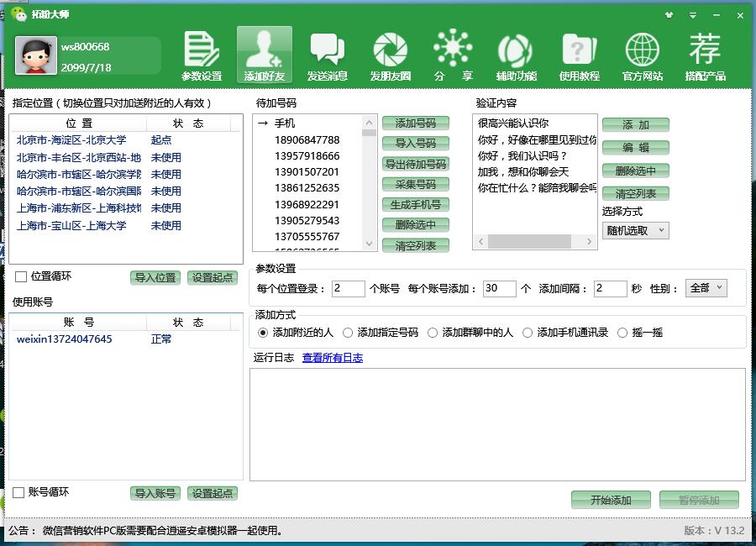756x546 pixels.
Task: Click the 位置 column header
Action: pyautogui.click(x=79, y=123)
